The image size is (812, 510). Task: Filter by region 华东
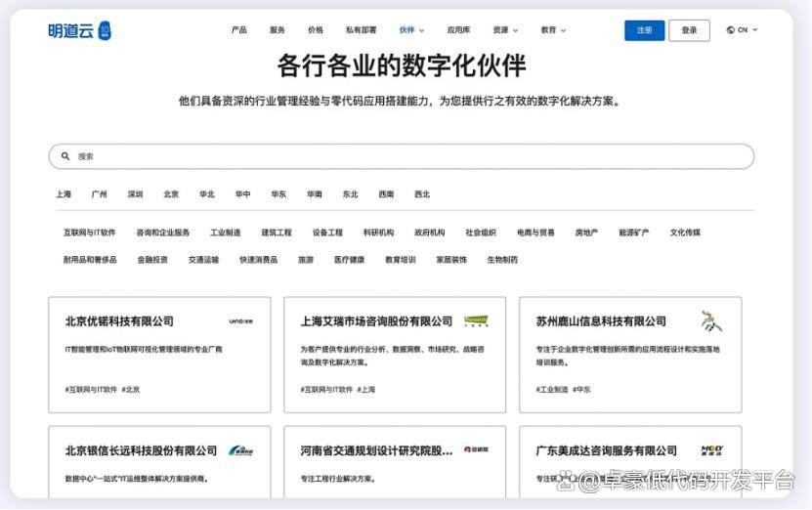point(278,194)
